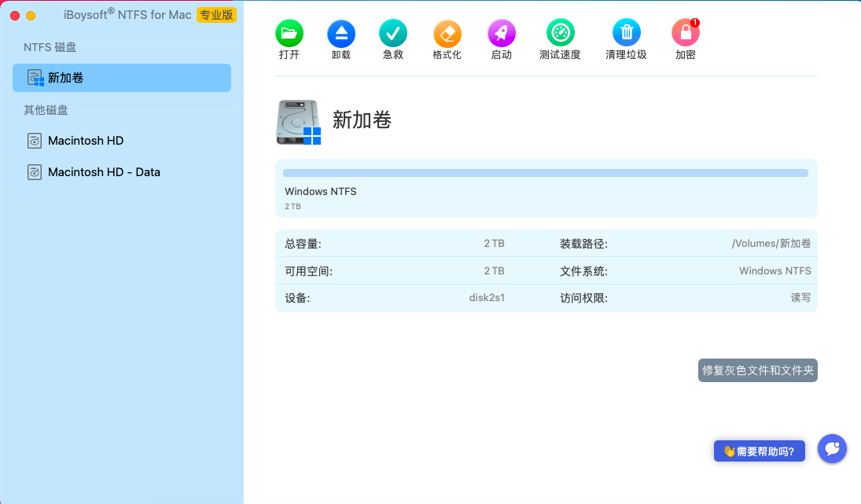Click the blue Unmount (卸载) eject icon
Viewport: 861px width, 504px height.
(x=341, y=33)
